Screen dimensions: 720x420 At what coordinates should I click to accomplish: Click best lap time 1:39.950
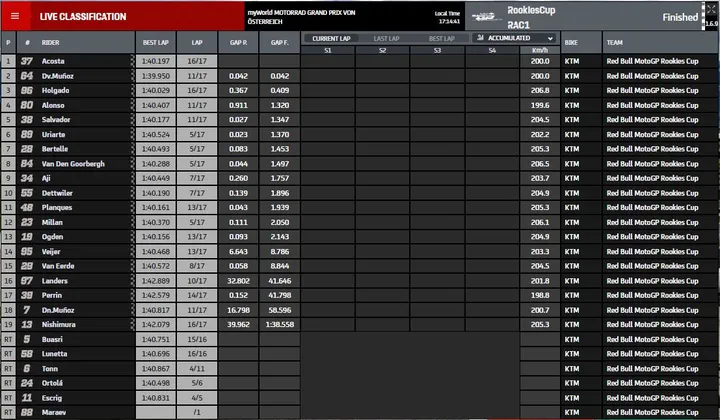pyautogui.click(x=156, y=76)
